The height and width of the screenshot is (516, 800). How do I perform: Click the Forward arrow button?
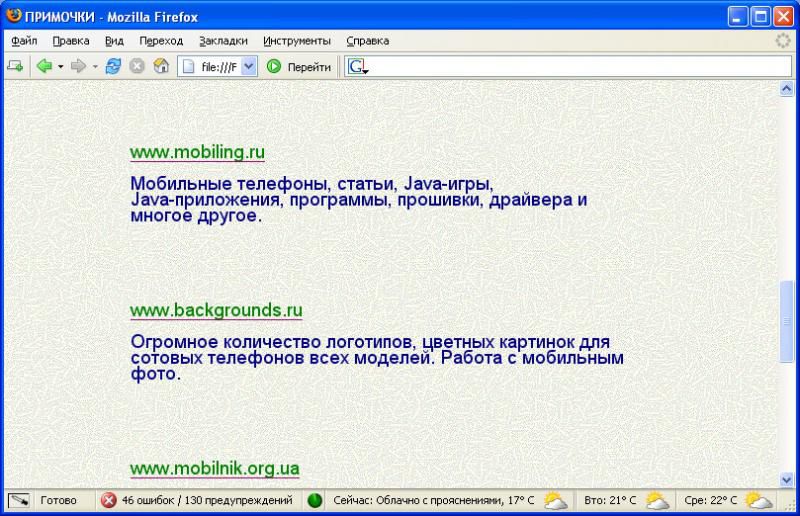click(77, 67)
